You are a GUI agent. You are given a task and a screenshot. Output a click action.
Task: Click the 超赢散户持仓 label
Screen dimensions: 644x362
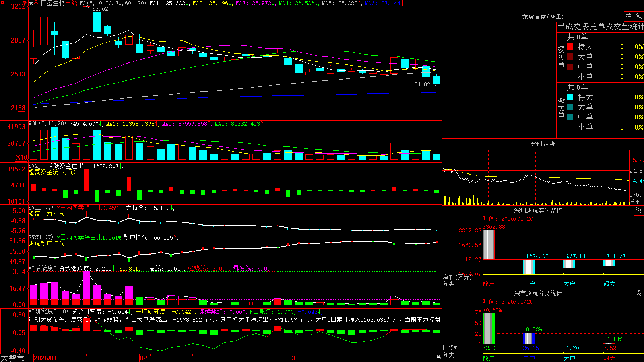[46, 243]
